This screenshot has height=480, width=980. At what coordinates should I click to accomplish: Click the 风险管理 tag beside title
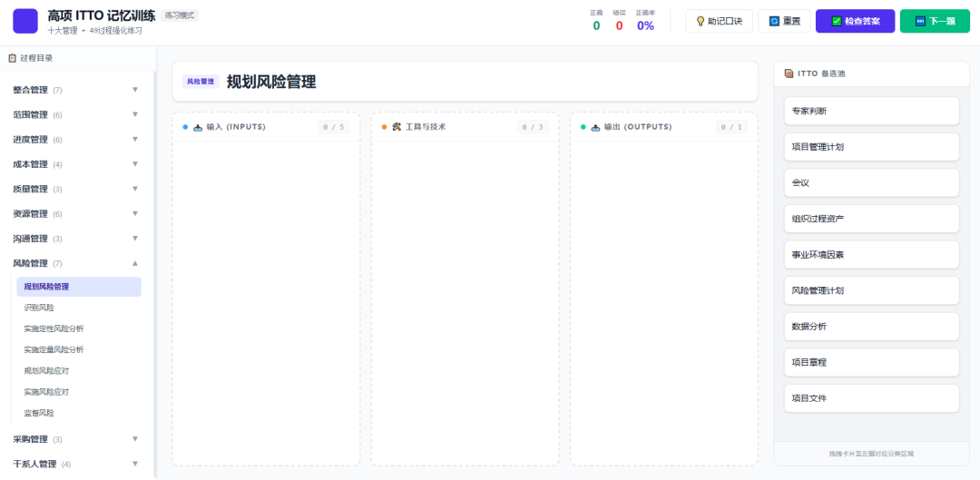(201, 82)
